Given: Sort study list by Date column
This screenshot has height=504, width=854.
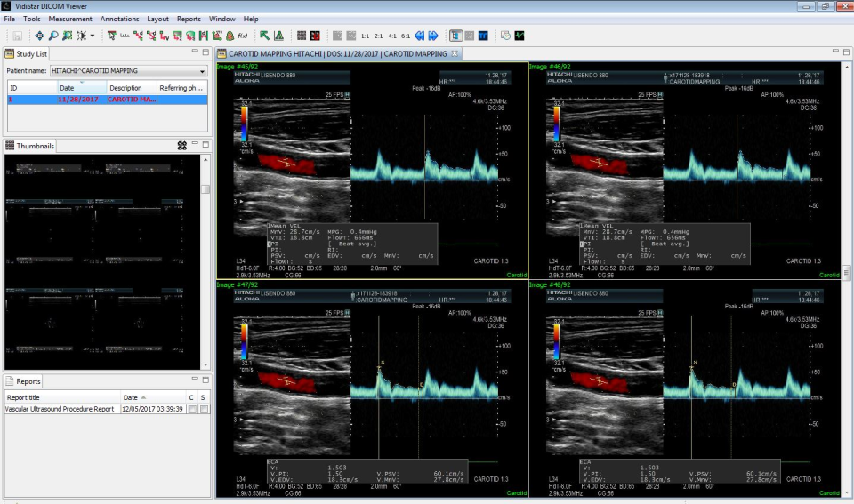Looking at the screenshot, I should [82, 88].
